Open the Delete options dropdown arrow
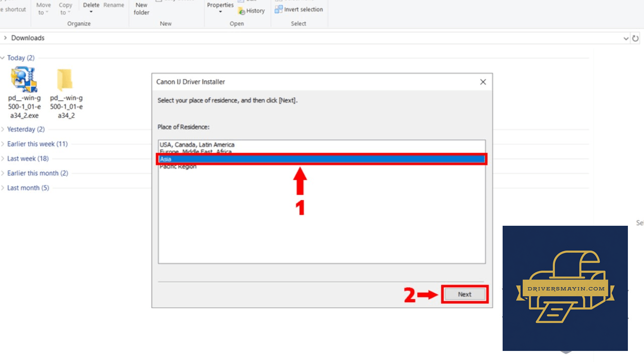This screenshot has height=362, width=644. click(91, 12)
